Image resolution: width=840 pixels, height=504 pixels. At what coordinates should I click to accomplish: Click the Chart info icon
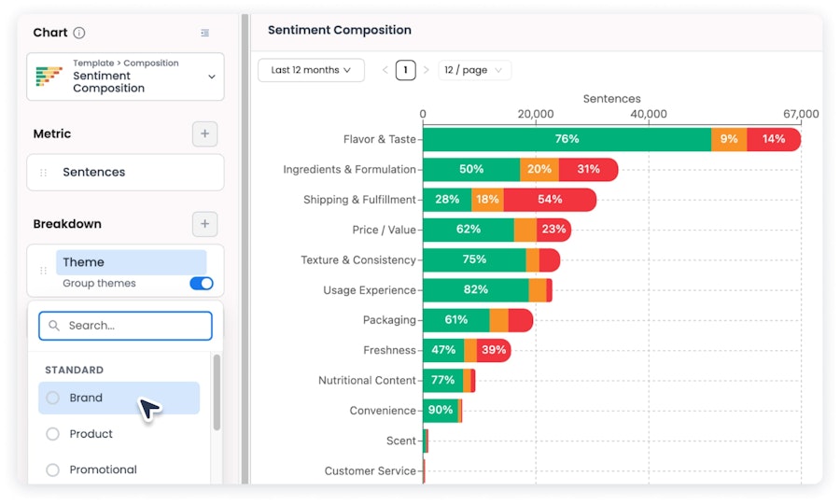[78, 33]
